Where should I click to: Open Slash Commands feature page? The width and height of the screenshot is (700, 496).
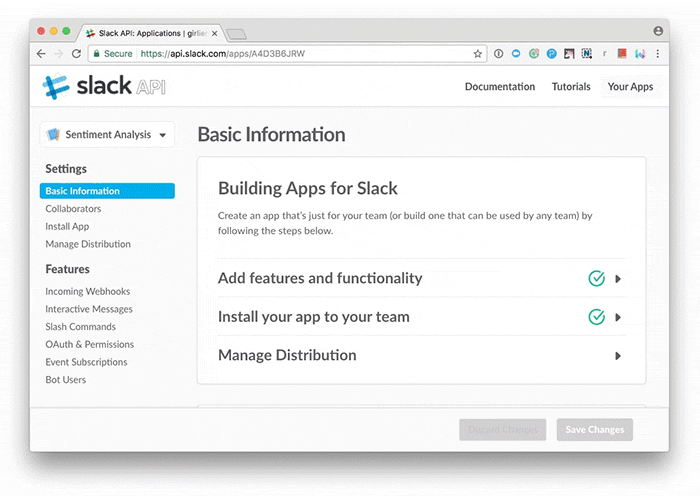80,327
